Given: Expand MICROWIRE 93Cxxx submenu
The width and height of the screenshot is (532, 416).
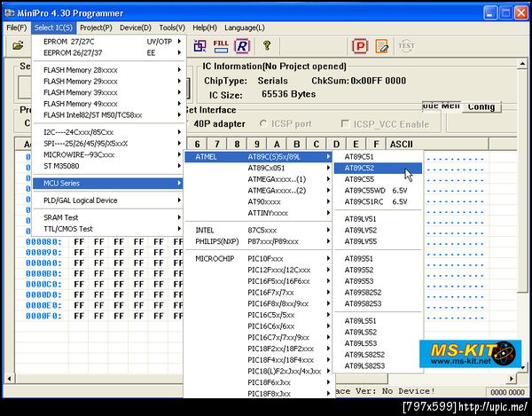Looking at the screenshot, I should tap(108, 154).
